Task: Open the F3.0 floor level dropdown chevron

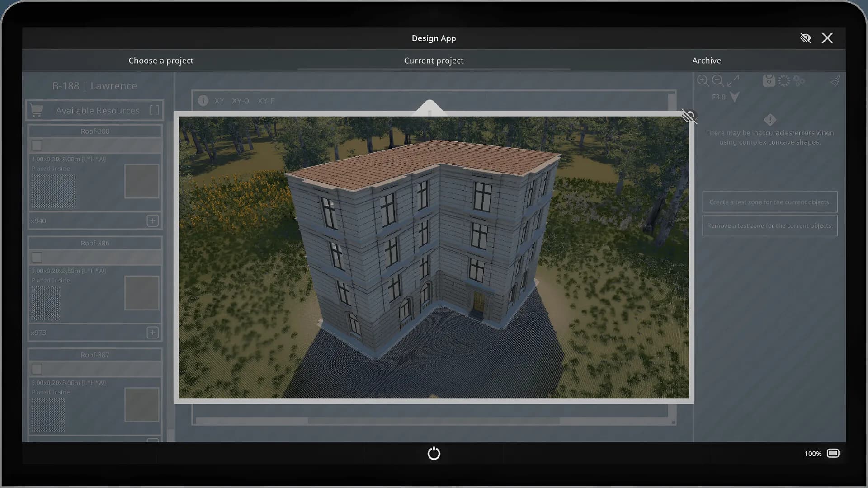Action: (x=736, y=97)
